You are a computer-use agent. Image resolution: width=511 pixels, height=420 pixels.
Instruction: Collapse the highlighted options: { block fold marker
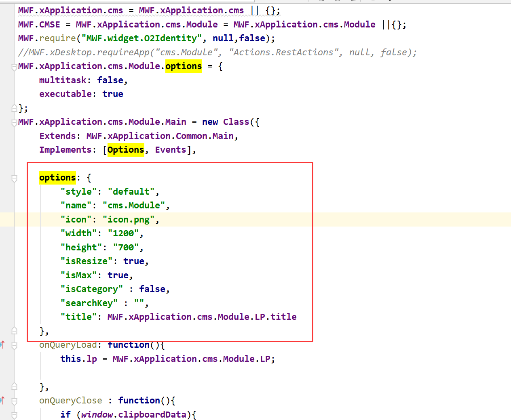(14, 178)
